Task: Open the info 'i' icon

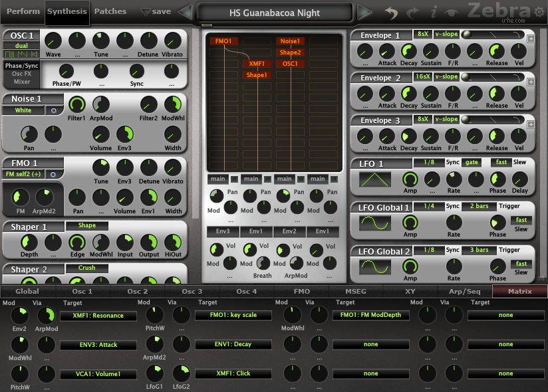Action: click(434, 13)
